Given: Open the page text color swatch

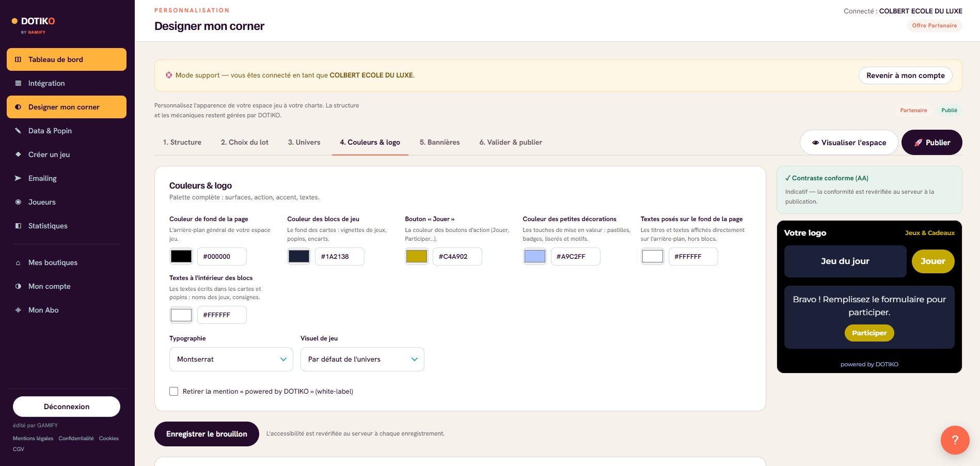Looking at the screenshot, I should point(653,256).
